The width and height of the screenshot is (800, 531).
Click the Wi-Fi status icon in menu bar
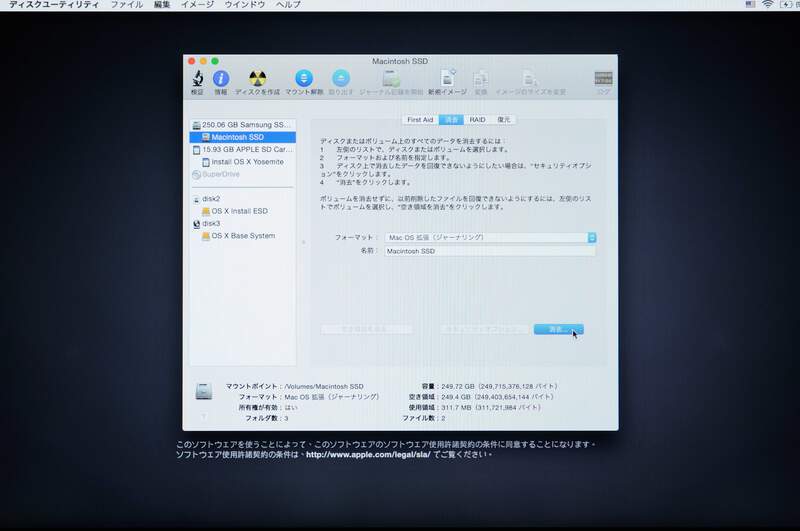click(768, 4)
